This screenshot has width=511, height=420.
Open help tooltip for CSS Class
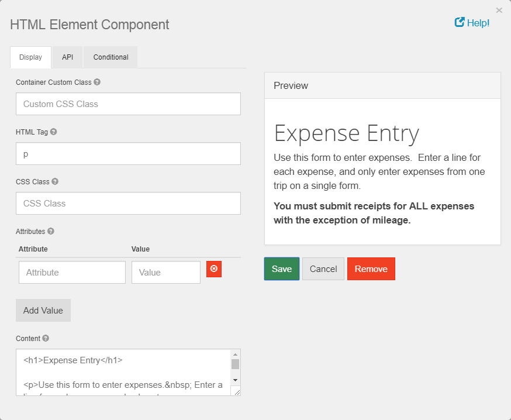pos(54,181)
